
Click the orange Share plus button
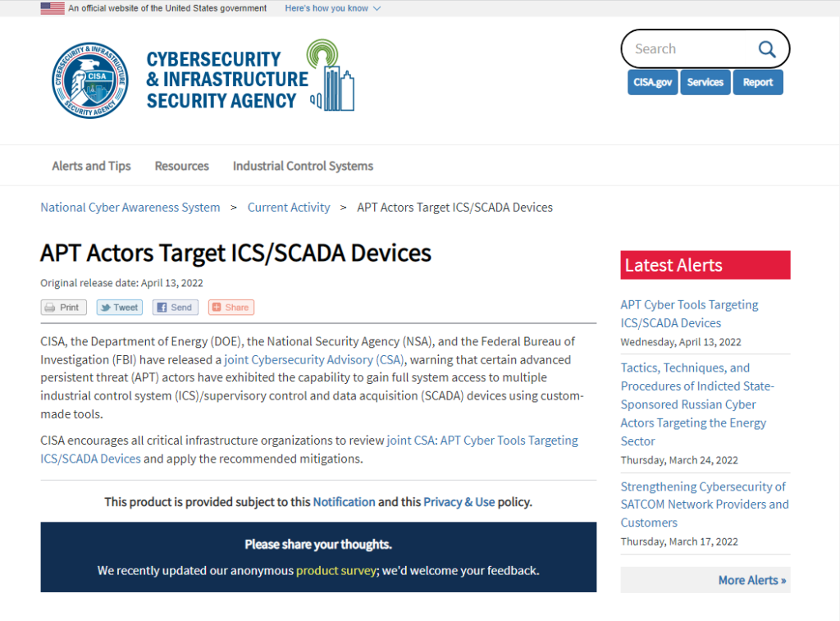pyautogui.click(x=231, y=308)
